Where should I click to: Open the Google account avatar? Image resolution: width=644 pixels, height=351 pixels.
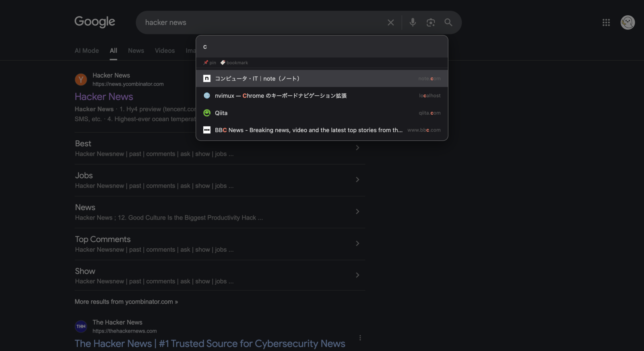627,23
